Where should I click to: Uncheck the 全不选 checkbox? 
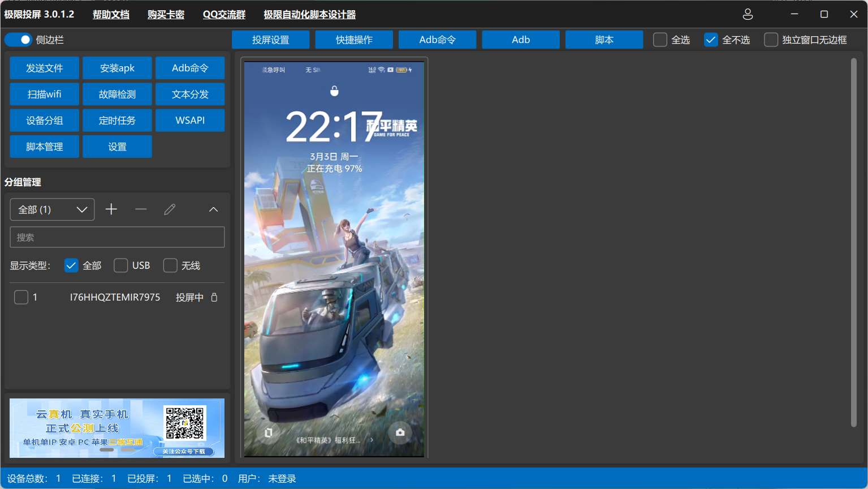[x=711, y=40]
